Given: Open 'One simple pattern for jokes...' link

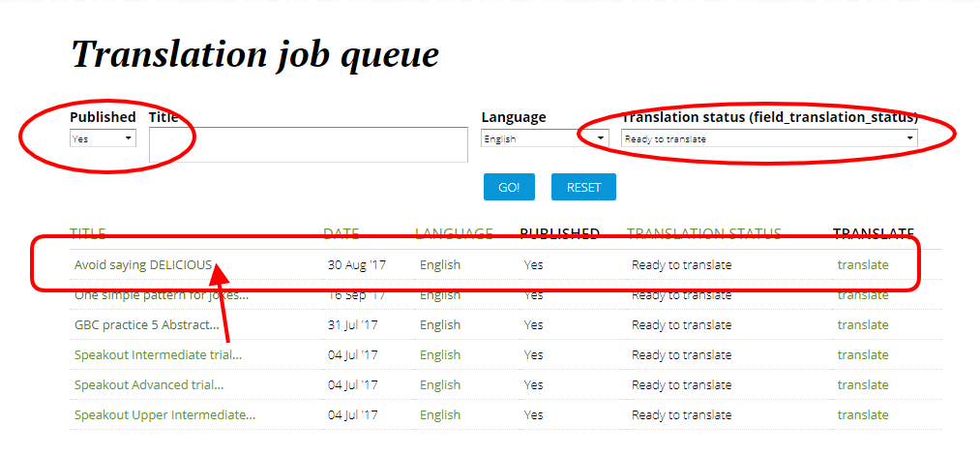Looking at the screenshot, I should 161,295.
